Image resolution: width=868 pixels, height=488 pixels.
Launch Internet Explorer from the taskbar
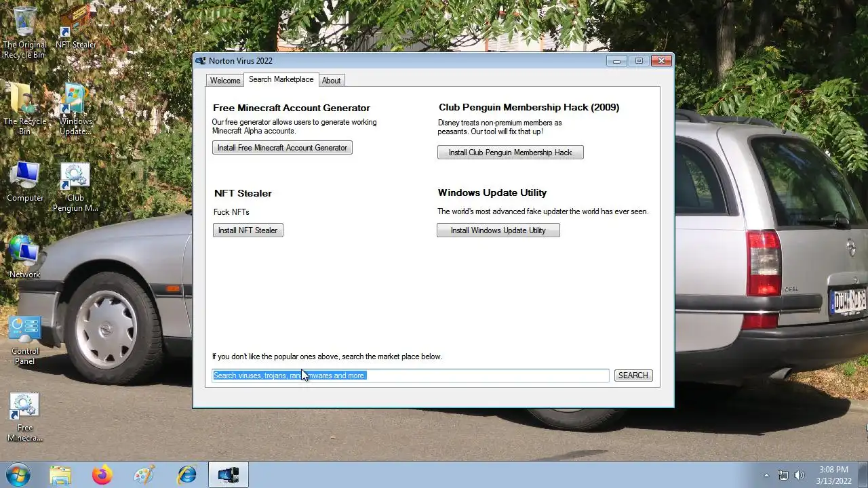[186, 475]
